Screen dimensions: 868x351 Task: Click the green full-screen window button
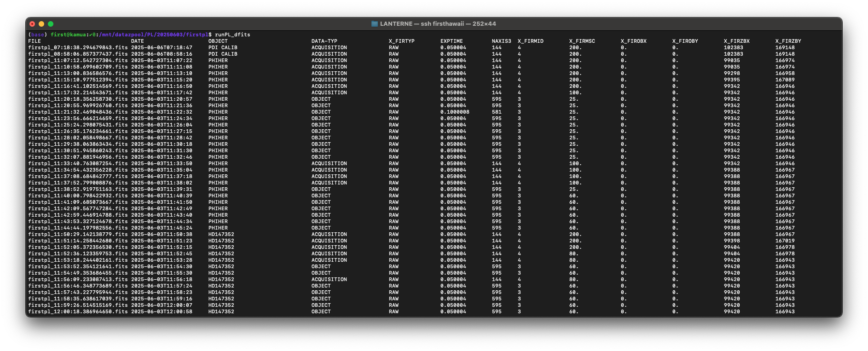pos(51,24)
